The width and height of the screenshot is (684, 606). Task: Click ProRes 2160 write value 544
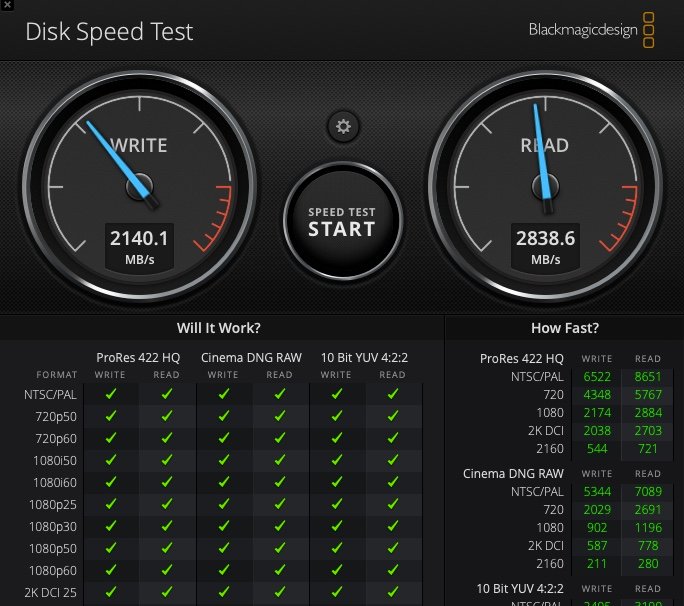[597, 449]
